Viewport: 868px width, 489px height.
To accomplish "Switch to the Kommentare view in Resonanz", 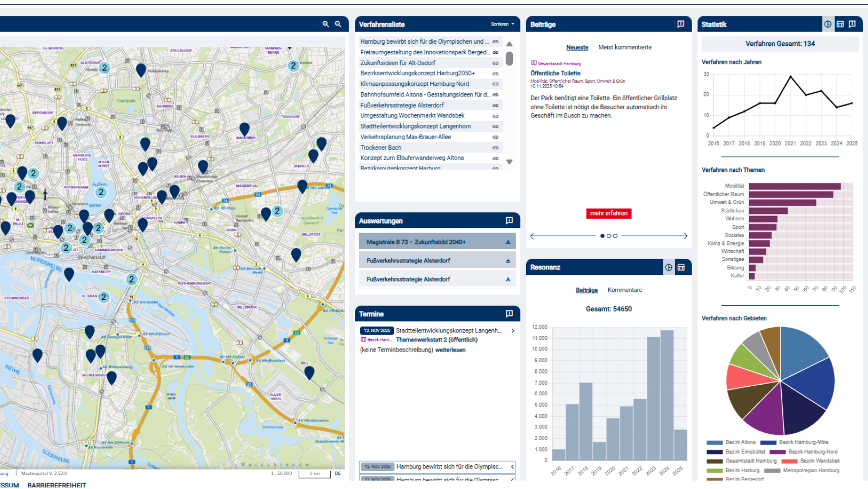I will tap(625, 290).
